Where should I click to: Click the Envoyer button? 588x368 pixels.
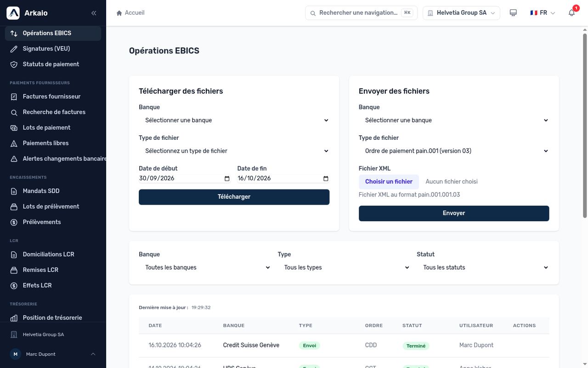point(454,213)
